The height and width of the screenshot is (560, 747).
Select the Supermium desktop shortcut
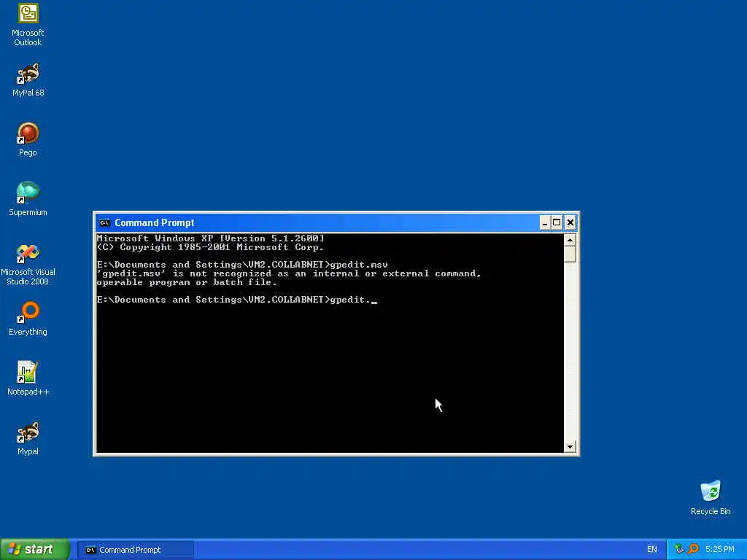point(28,199)
